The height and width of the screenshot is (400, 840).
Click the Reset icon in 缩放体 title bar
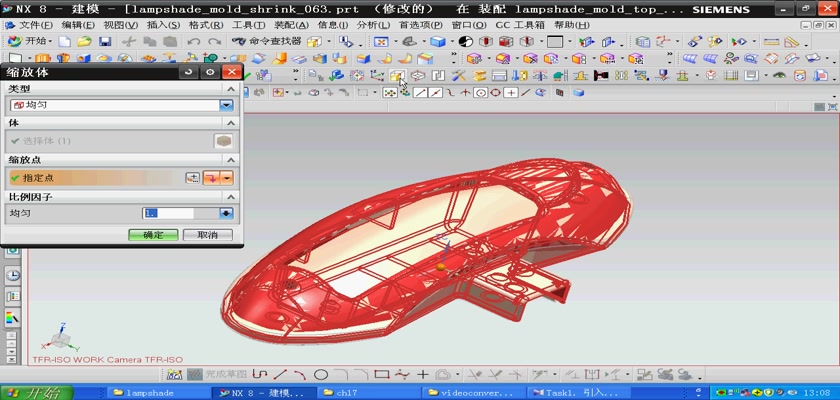[188, 72]
